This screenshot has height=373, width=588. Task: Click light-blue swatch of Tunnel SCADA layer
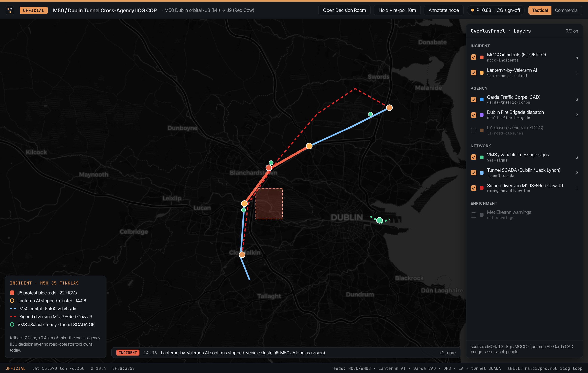(482, 173)
